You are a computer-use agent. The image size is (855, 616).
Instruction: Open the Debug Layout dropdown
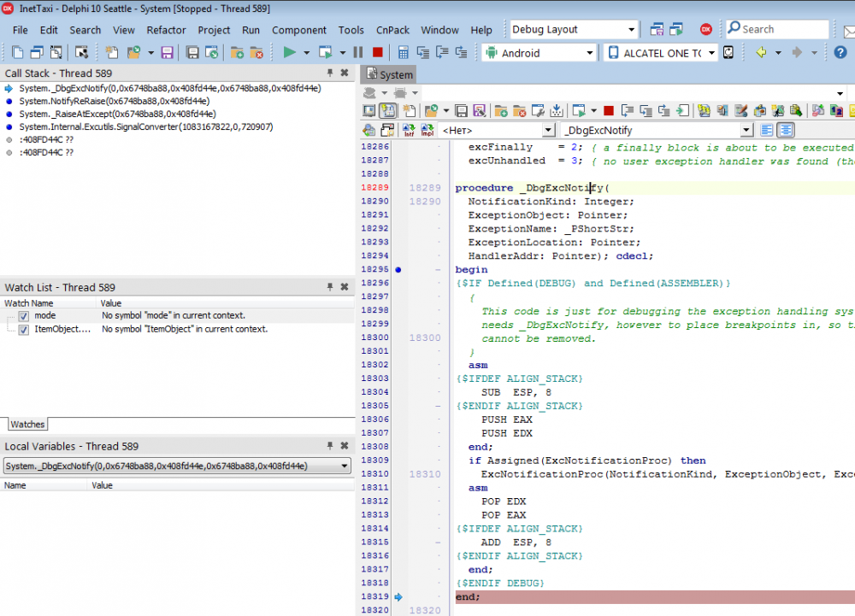(631, 29)
